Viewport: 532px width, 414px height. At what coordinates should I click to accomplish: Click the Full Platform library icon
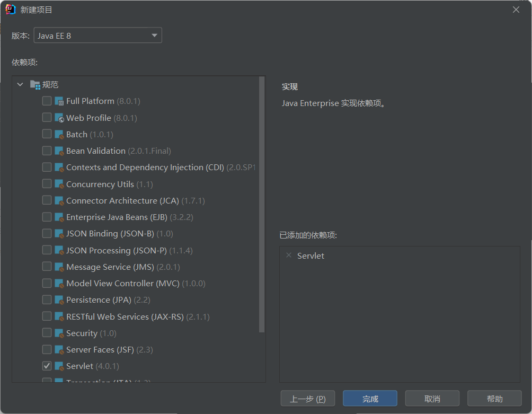[59, 101]
